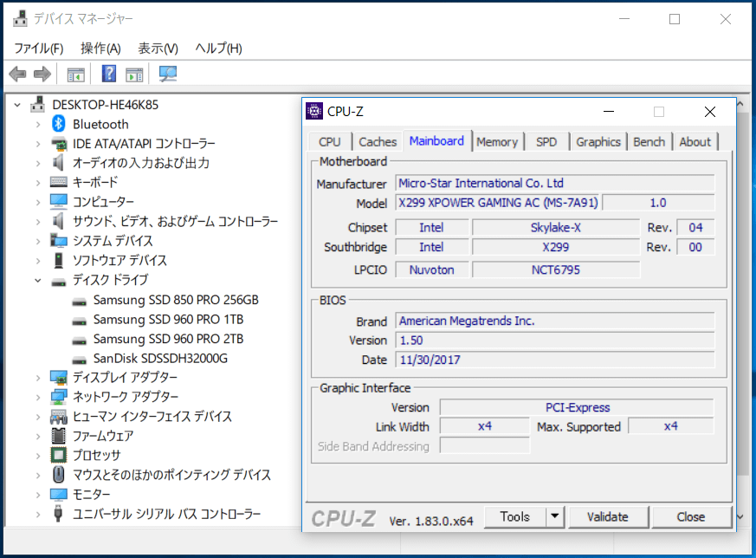
Task: Select Samsung SSD 850 PRO 256GB
Action: pyautogui.click(x=176, y=300)
